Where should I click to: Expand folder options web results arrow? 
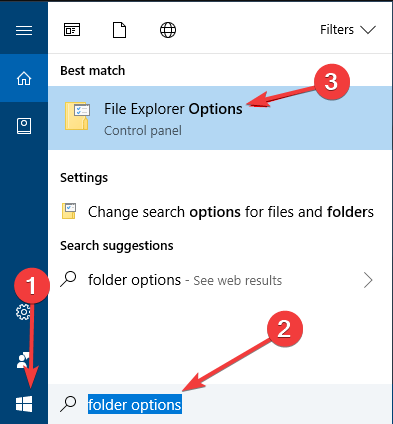pyautogui.click(x=368, y=280)
